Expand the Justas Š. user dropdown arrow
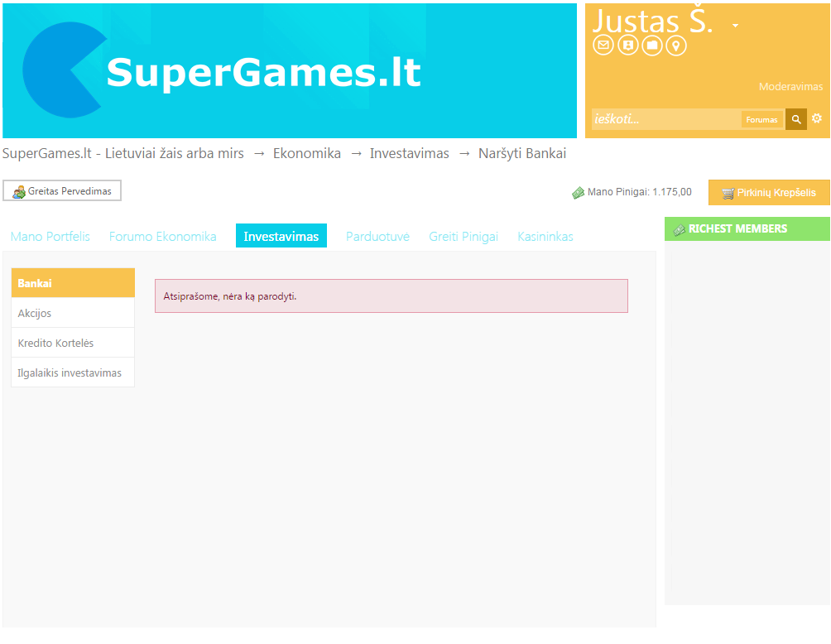831x644 pixels. click(x=735, y=26)
